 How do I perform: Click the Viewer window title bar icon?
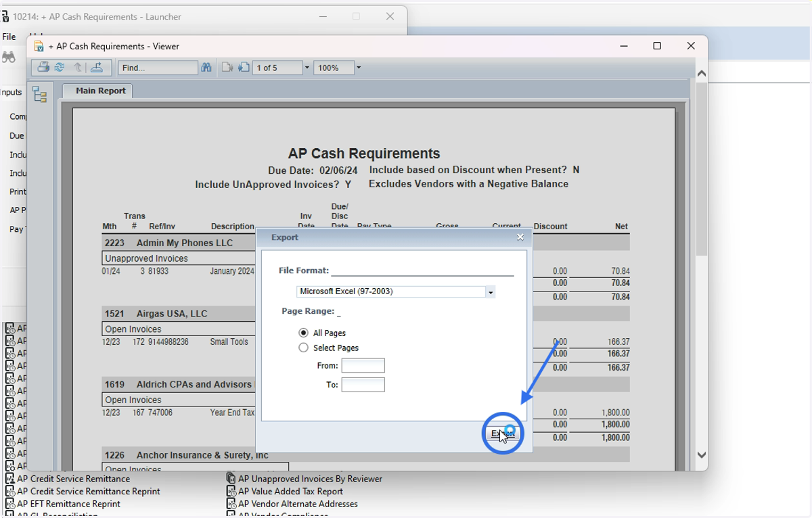coord(39,47)
